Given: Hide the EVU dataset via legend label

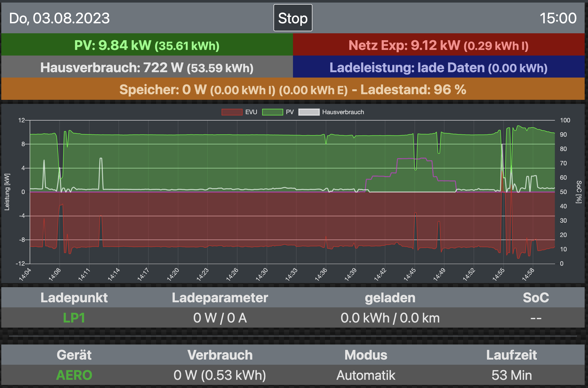Looking at the screenshot, I should coord(251,112).
